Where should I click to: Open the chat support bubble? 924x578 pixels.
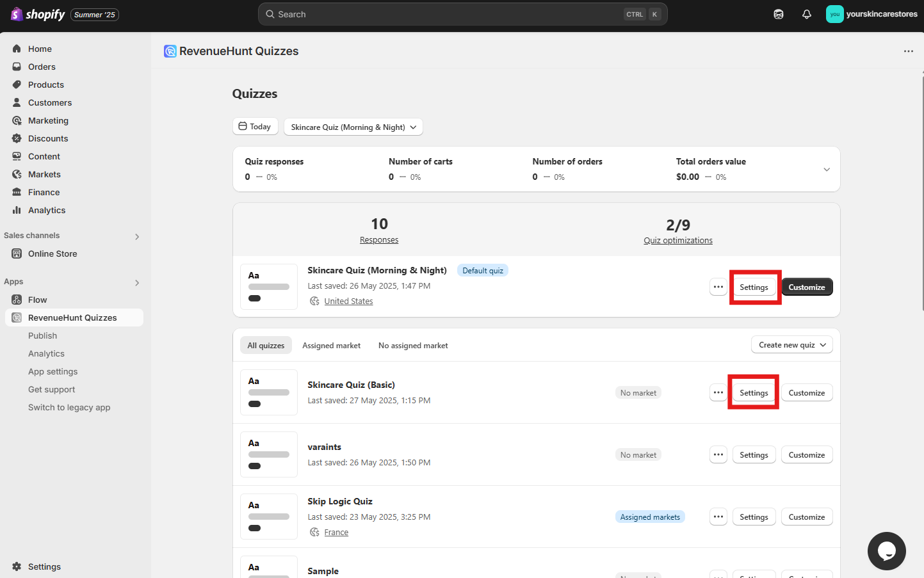click(886, 550)
